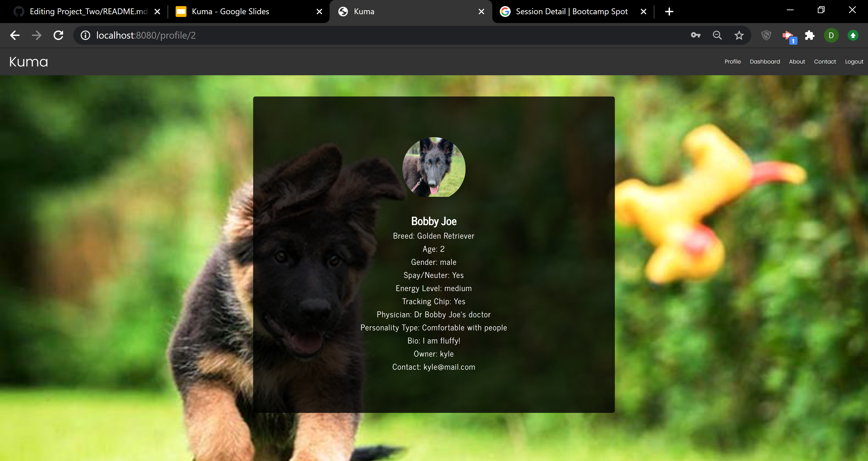Click the Breed: Golden Retriever line
This screenshot has height=461, width=868.
pos(434,236)
